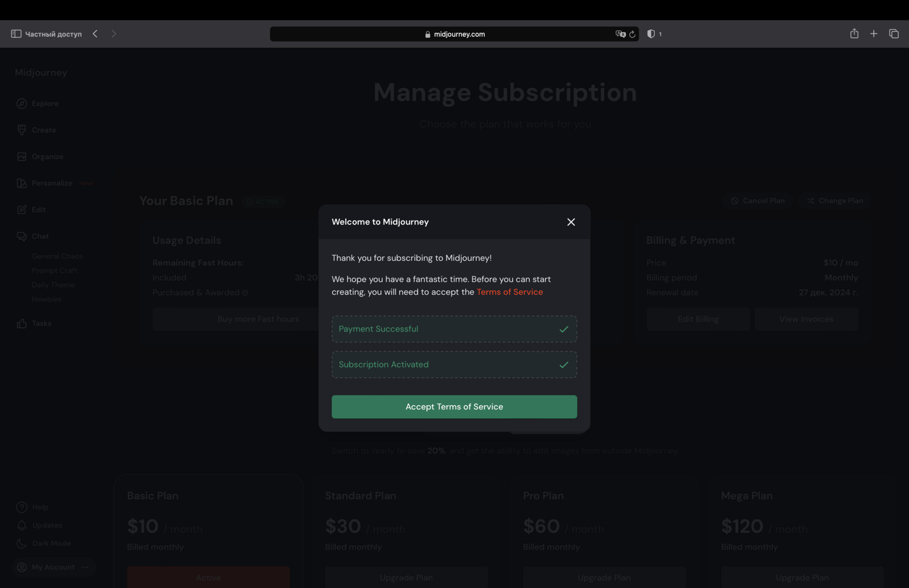Open the My Account ellipsis menu

click(x=85, y=567)
